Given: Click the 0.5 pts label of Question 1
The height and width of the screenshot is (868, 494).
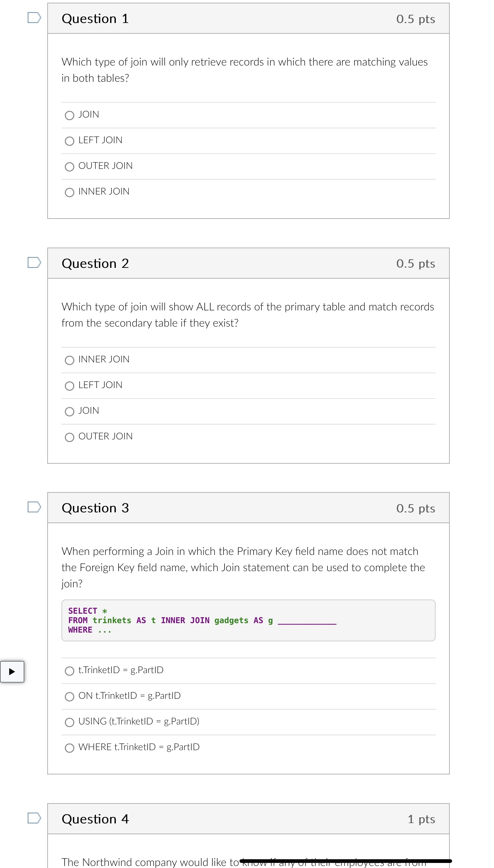Looking at the screenshot, I should click(x=416, y=19).
